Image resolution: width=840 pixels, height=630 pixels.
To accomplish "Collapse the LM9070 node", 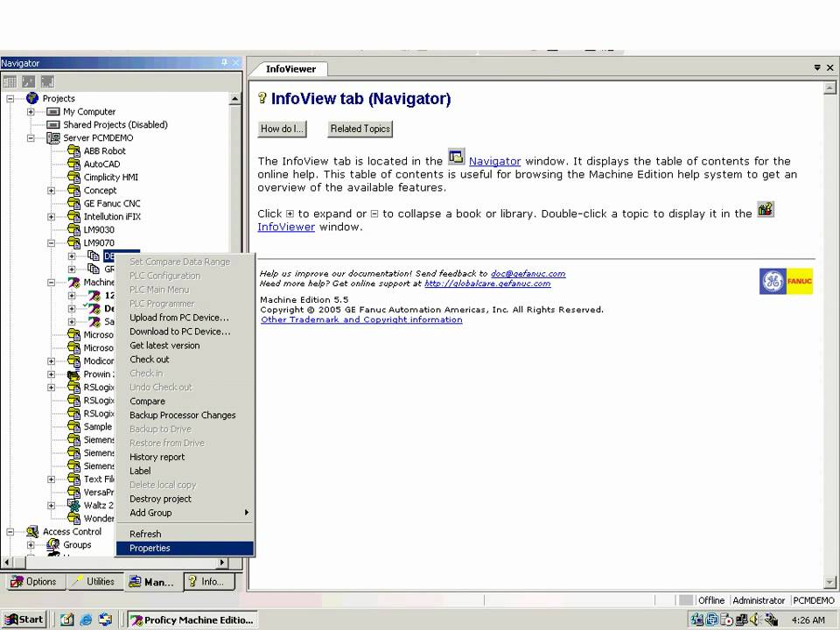I will pos(52,242).
